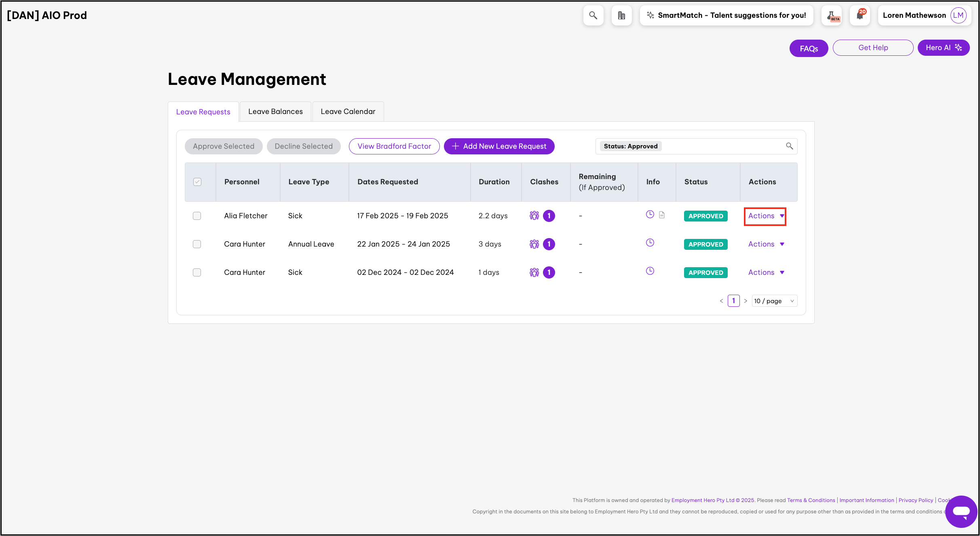Viewport: 980px width, 536px height.
Task: Click View Bradford Factor button
Action: 394,146
